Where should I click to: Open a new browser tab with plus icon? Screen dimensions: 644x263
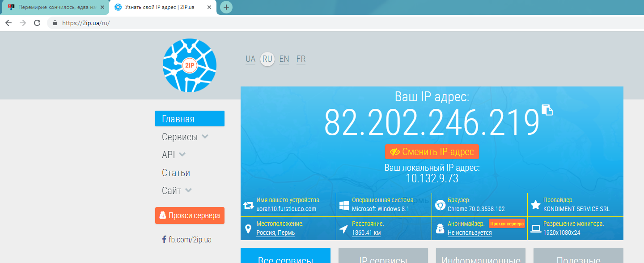point(226,7)
